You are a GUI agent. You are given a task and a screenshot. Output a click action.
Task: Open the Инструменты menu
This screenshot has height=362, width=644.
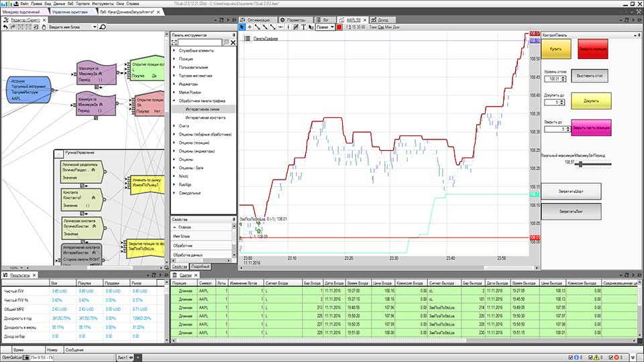(103, 4)
